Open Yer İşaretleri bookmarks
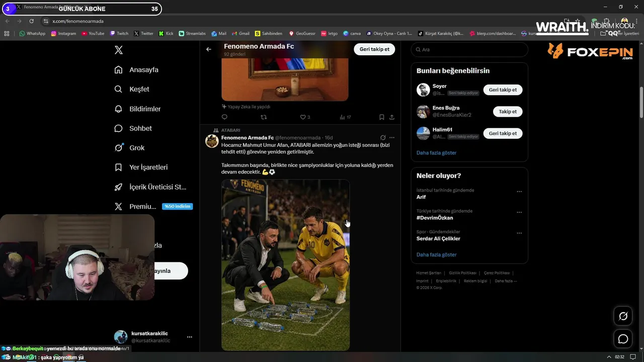This screenshot has height=362, width=644. tap(141, 167)
